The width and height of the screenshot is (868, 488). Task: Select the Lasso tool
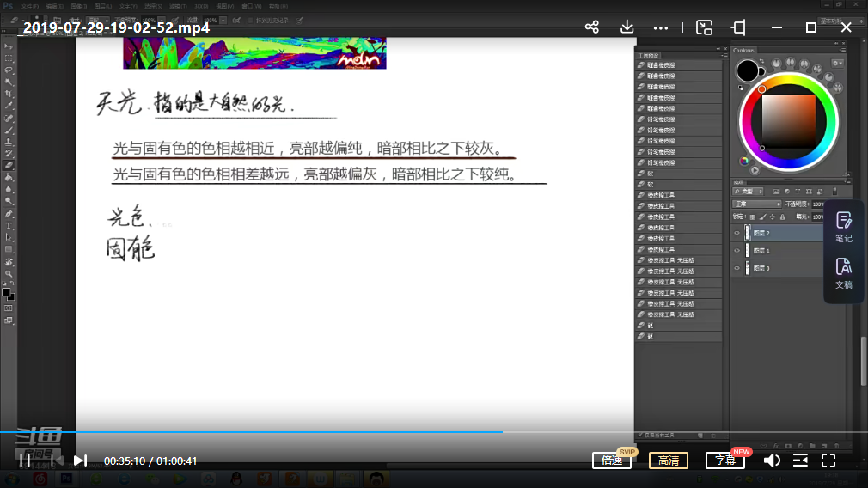point(9,70)
